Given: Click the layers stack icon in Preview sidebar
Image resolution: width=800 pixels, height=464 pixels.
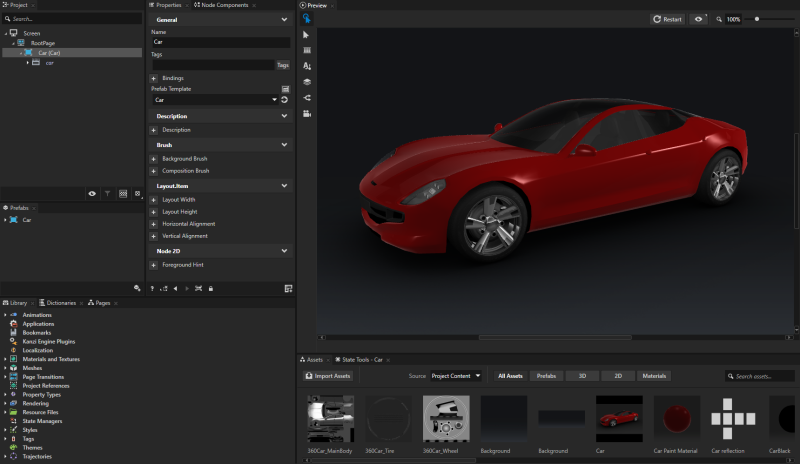Looking at the screenshot, I should coord(307,82).
